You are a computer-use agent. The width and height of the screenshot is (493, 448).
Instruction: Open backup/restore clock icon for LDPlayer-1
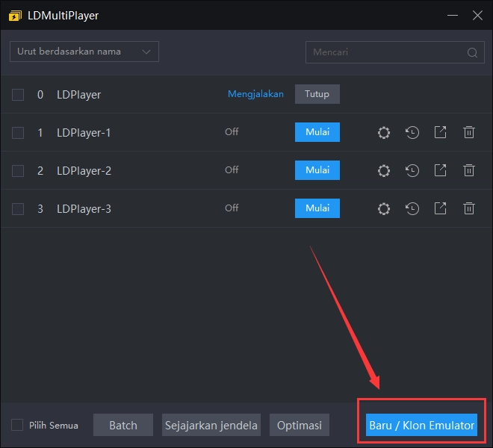(412, 132)
